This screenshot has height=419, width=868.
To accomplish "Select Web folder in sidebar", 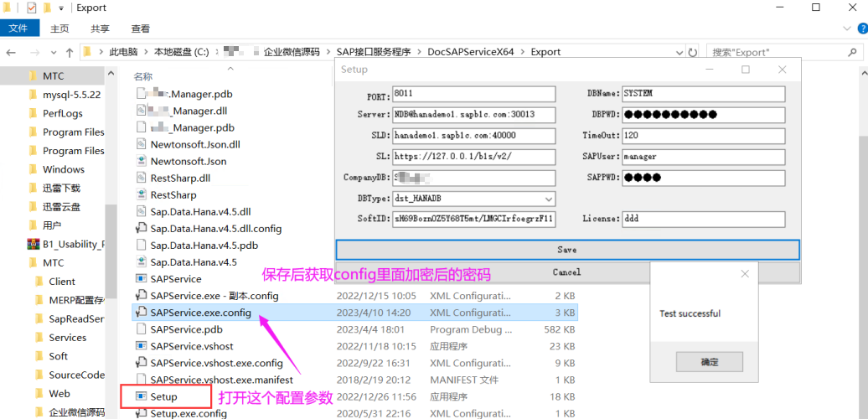I will point(59,394).
